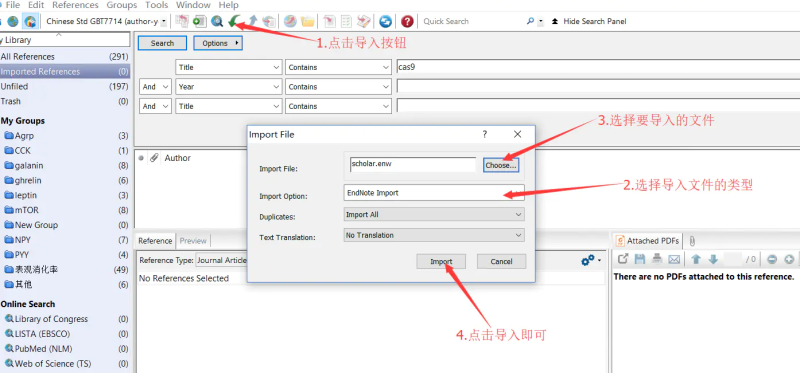This screenshot has width=800, height=373.
Task: Select PubMed (NLM) online search
Action: pyautogui.click(x=65, y=349)
